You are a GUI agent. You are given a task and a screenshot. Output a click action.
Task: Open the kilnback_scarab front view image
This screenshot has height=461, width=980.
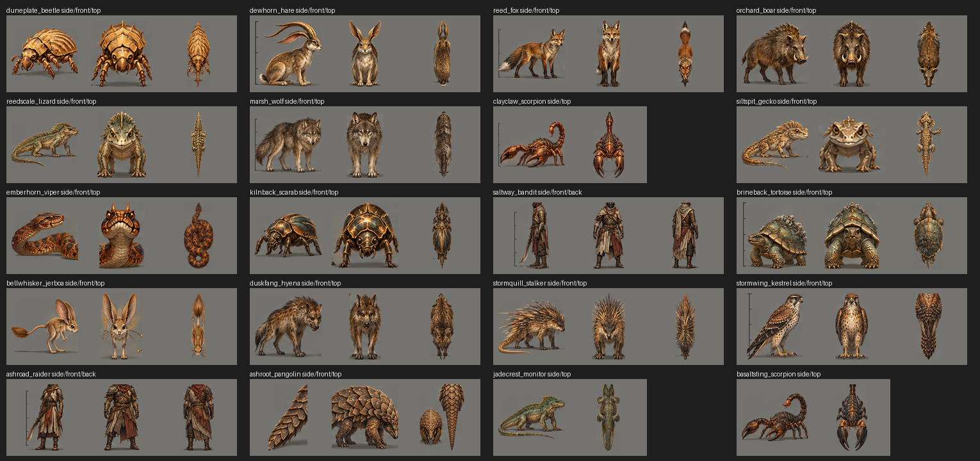(x=365, y=236)
